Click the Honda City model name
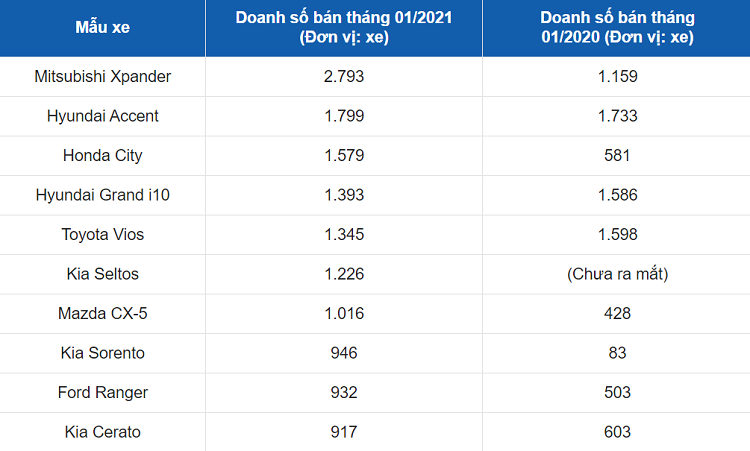The width and height of the screenshot is (750, 451). pyautogui.click(x=102, y=155)
